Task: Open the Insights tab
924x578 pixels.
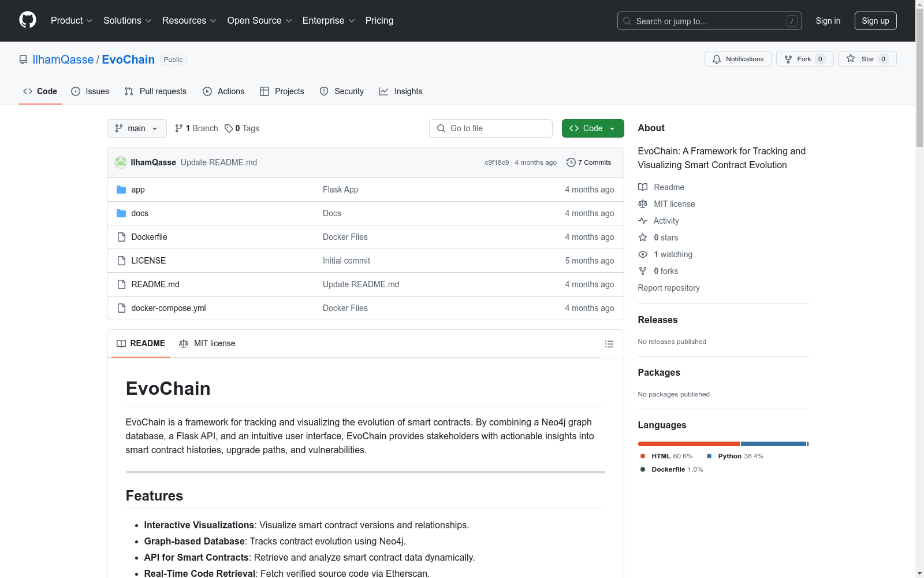Action: pyautogui.click(x=401, y=91)
